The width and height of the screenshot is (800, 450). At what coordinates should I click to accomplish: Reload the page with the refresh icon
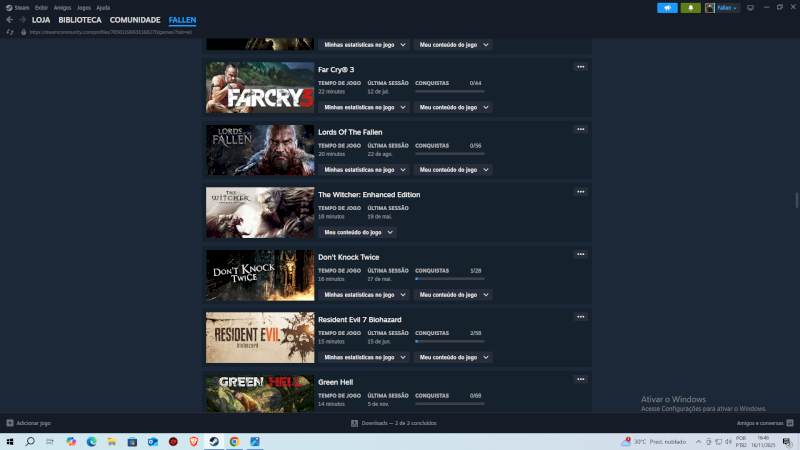point(10,32)
